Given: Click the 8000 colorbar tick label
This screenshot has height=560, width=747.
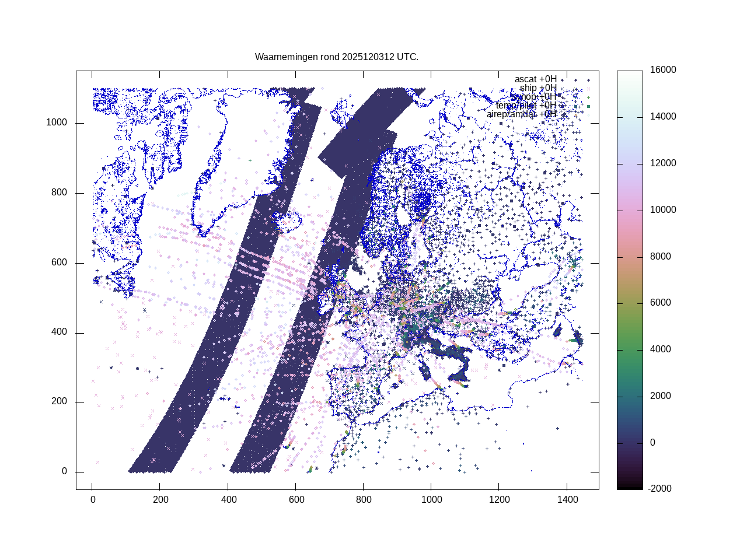Looking at the screenshot, I should pos(661,257).
